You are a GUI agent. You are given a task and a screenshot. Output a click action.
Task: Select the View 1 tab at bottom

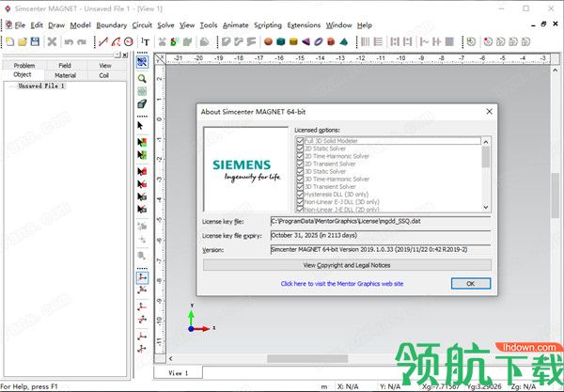[179, 373]
